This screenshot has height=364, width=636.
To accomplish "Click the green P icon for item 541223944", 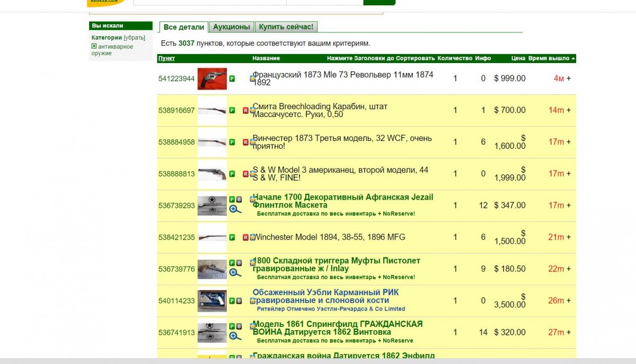I will click(x=232, y=78).
